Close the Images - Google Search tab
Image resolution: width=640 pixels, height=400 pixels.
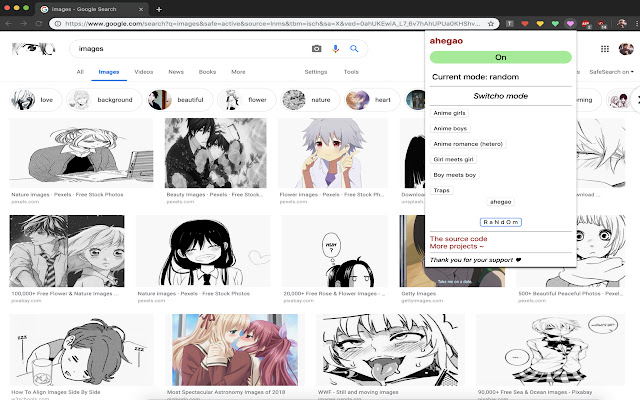(x=141, y=9)
